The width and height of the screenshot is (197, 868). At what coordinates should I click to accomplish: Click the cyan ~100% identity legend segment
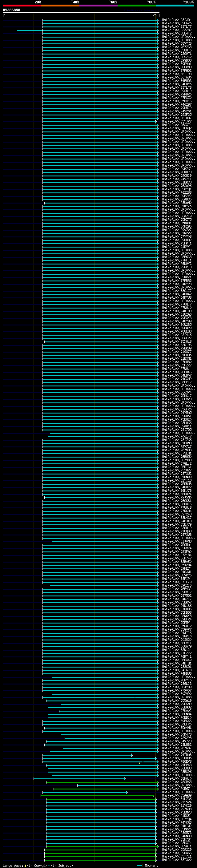point(175,6)
